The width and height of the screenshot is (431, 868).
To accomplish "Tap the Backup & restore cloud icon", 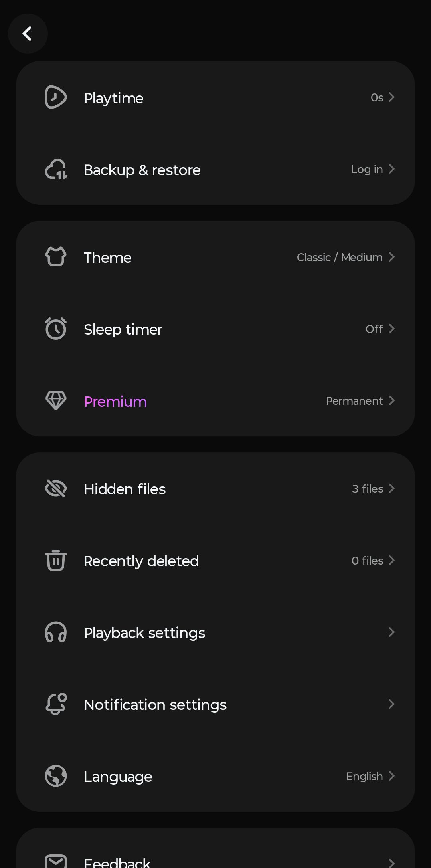I will point(56,169).
